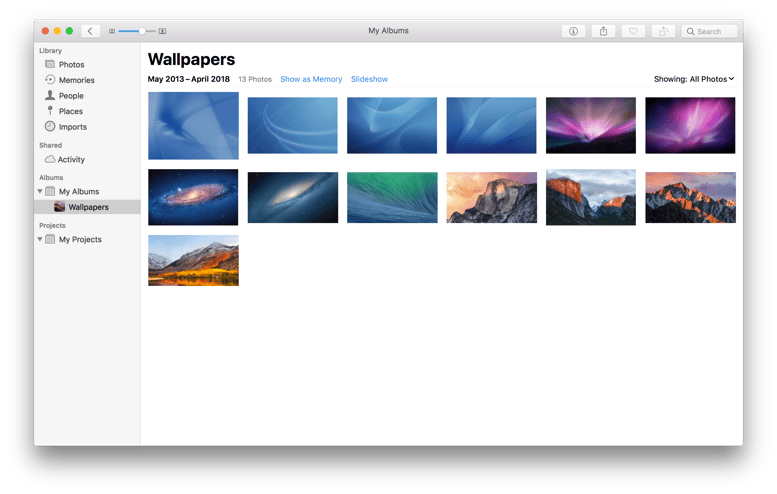Select the green Mavericks wave thumbnail
777x494 pixels.
point(392,197)
